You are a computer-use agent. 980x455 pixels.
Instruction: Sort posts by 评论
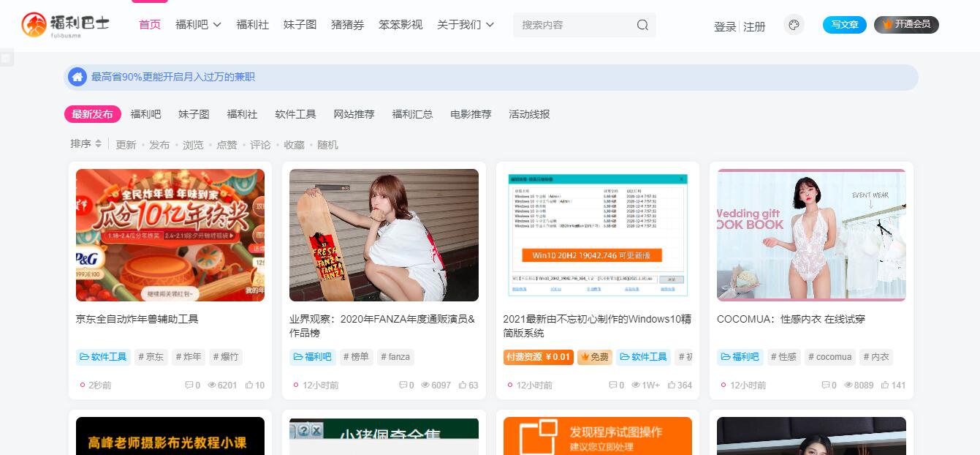260,145
